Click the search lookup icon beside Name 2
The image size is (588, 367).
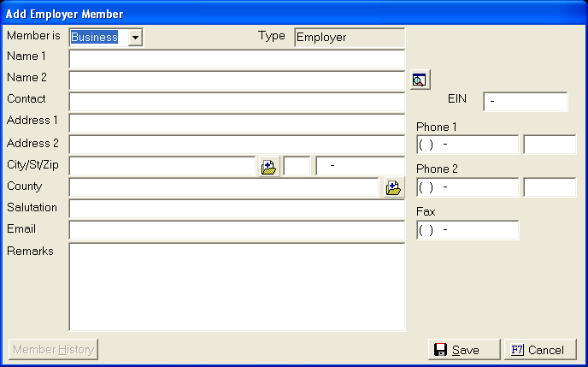[x=420, y=80]
